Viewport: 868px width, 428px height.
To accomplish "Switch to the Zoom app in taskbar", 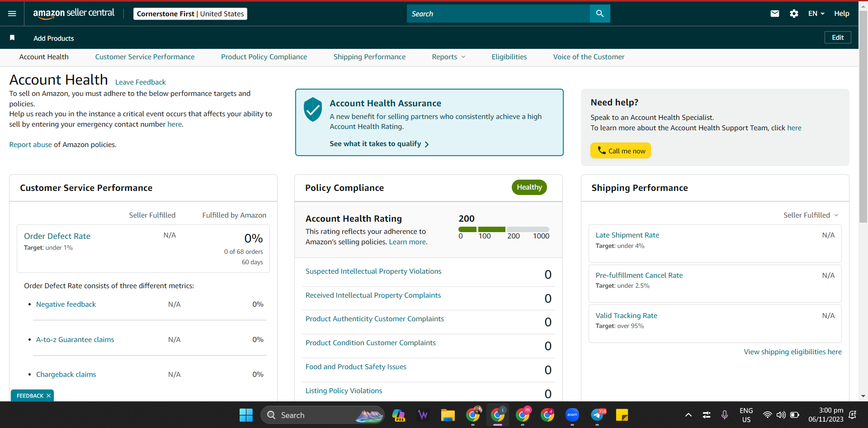I will tap(572, 415).
